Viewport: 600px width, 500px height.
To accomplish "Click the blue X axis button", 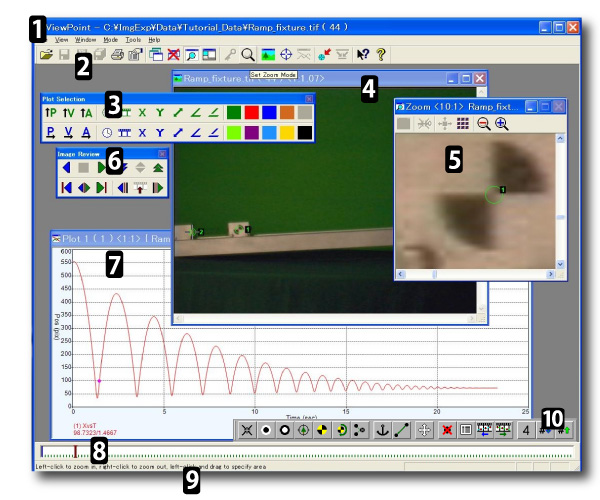I will pos(142,133).
